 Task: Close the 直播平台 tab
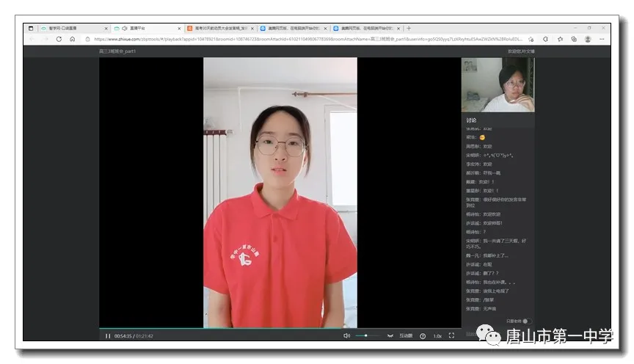(178, 28)
